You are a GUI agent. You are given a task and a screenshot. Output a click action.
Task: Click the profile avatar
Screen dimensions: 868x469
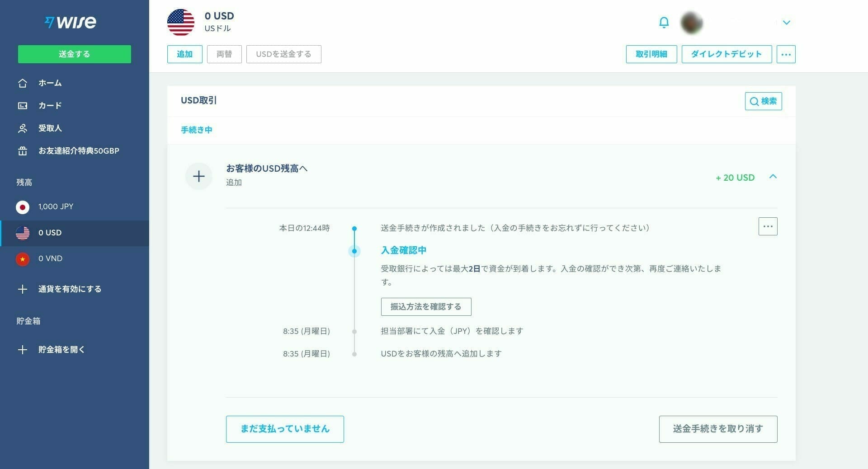692,23
